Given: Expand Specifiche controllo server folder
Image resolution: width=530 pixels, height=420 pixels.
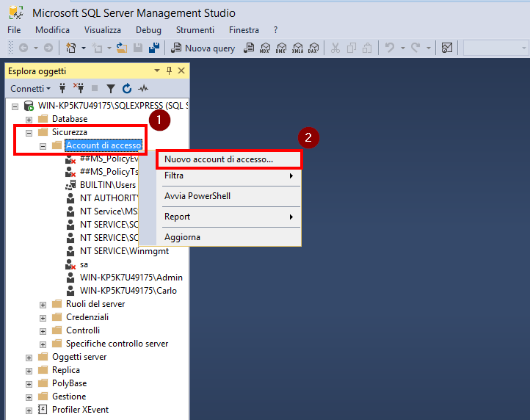Looking at the screenshot, I should click(x=43, y=344).
